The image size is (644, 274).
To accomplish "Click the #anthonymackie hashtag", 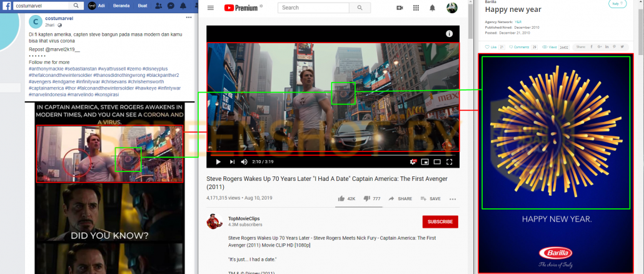I will pos(46,69).
